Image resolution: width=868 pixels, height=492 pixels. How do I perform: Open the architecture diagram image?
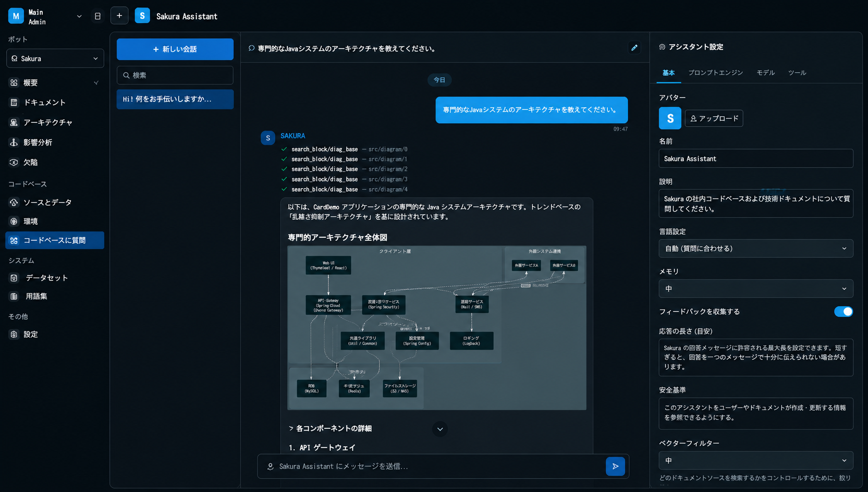(x=437, y=328)
